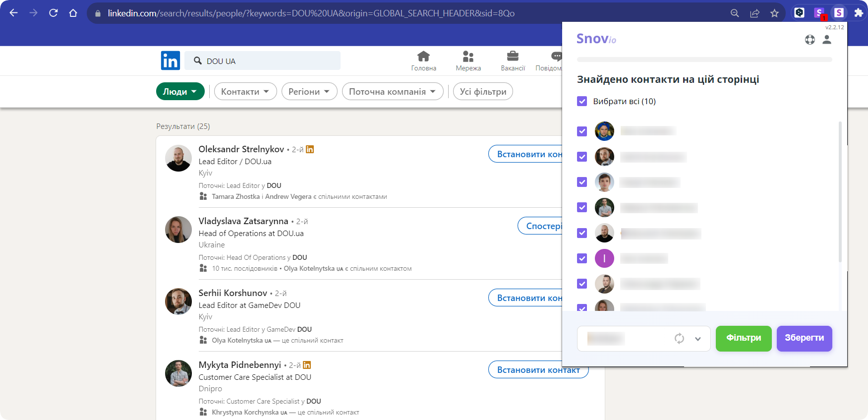Open the messaging tab in LinkedIn nav
The width and height of the screenshot is (868, 420).
(x=549, y=61)
